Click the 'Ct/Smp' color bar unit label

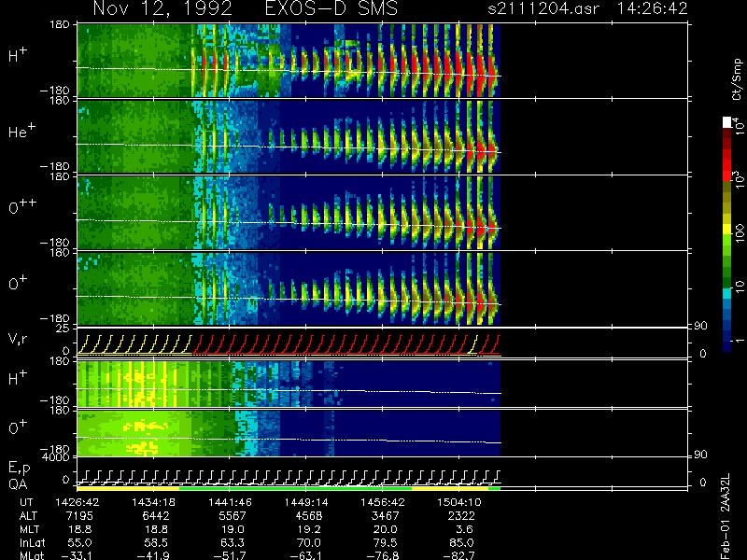coord(738,79)
